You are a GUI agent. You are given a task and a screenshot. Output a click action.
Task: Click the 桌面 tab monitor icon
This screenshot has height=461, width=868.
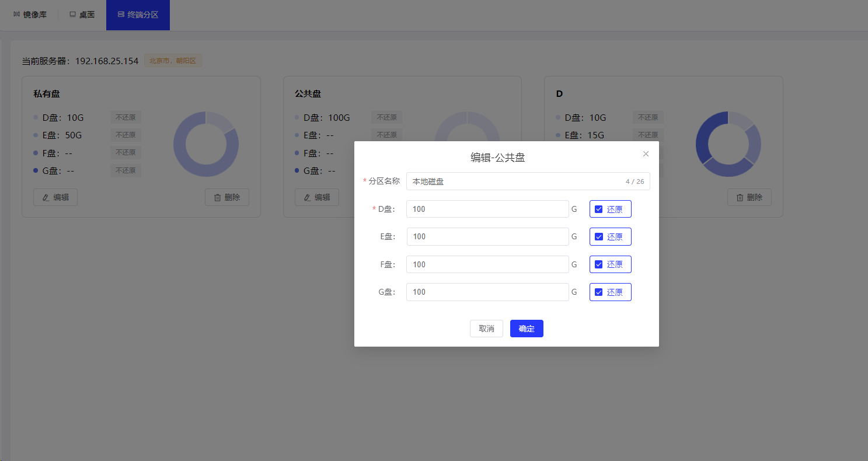(73, 15)
